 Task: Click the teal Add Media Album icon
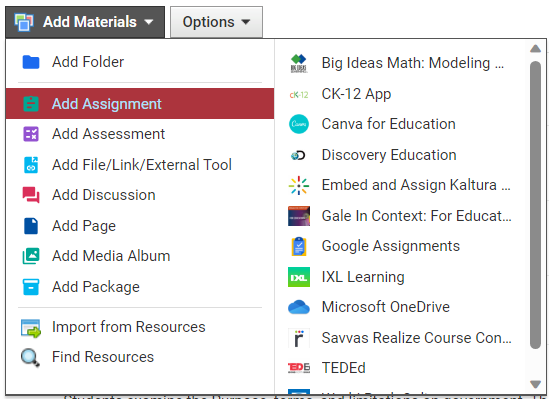(31, 256)
